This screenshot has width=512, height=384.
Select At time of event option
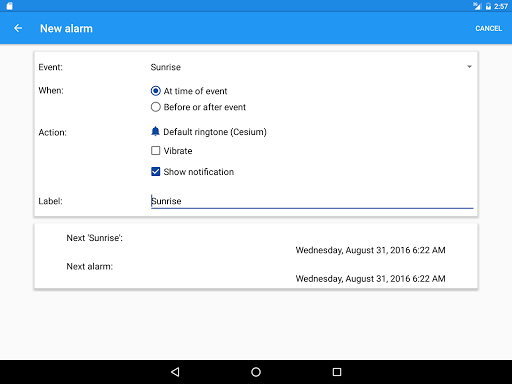(189, 91)
